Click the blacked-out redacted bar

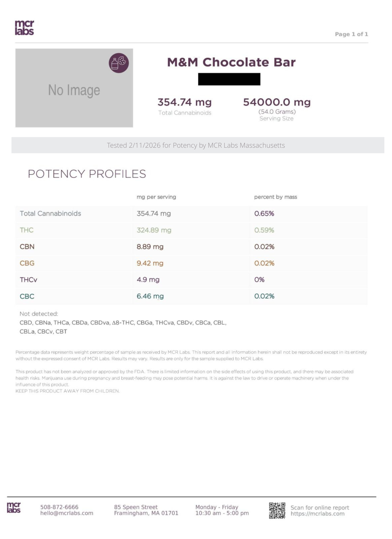[229, 79]
